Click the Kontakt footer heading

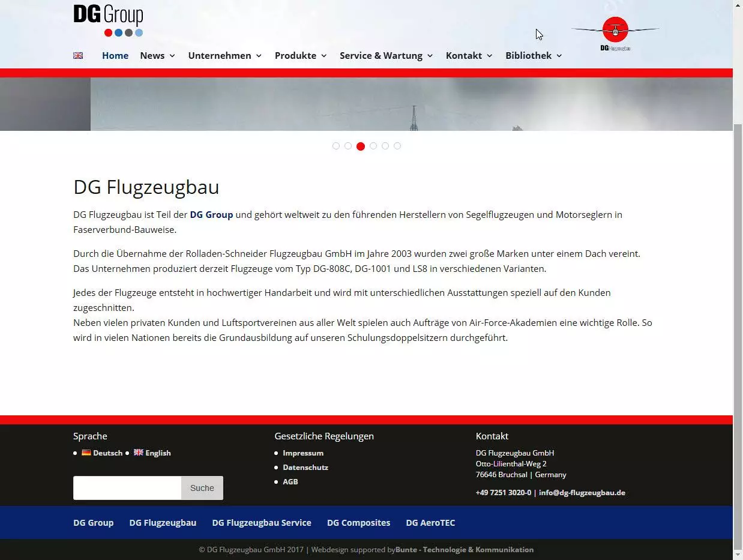[x=492, y=436]
